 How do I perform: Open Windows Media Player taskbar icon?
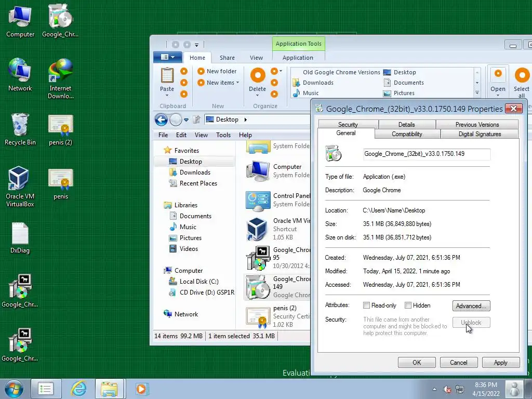coord(141,389)
